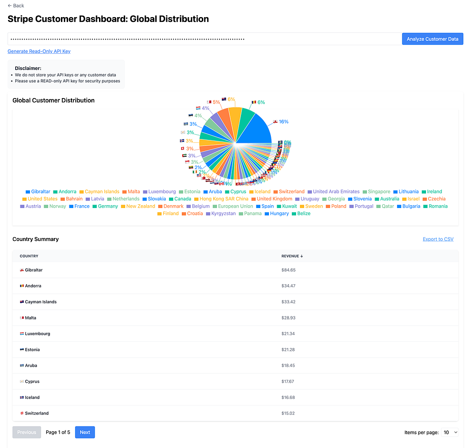Select the $21.28 revenue value
Viewport: 476px width, 448px height.
click(x=288, y=349)
